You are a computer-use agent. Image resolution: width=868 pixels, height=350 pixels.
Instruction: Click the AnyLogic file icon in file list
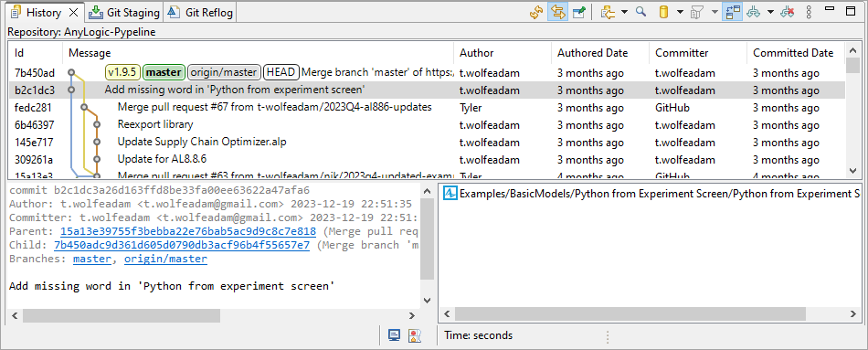[450, 194]
